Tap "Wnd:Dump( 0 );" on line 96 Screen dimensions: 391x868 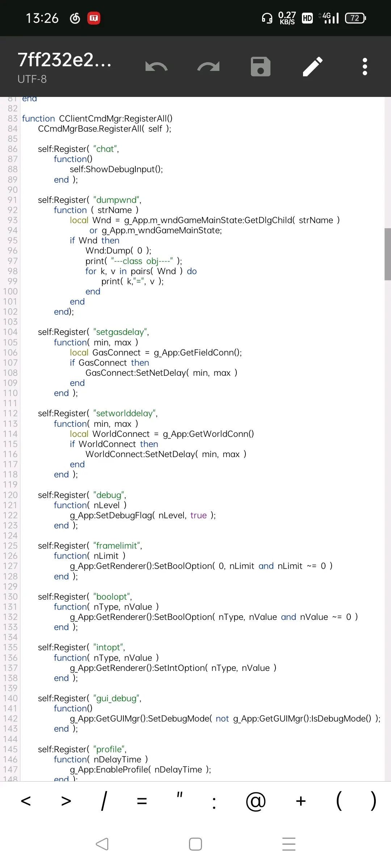pos(118,251)
